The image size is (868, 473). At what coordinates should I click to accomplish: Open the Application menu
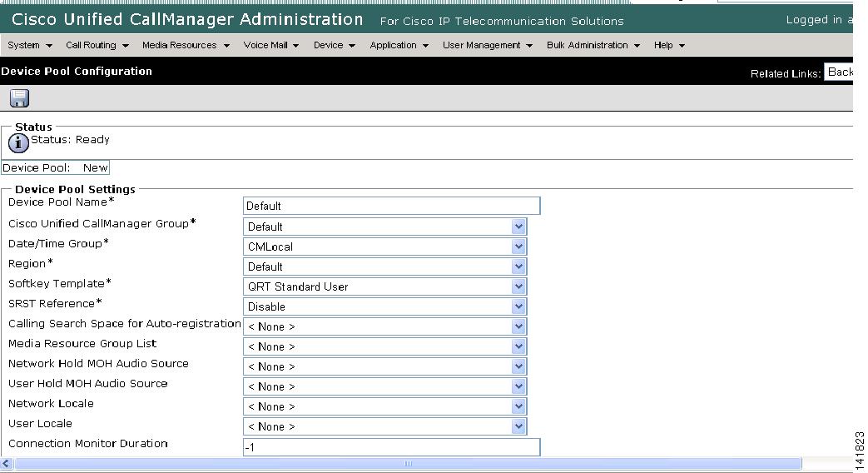[x=399, y=46]
